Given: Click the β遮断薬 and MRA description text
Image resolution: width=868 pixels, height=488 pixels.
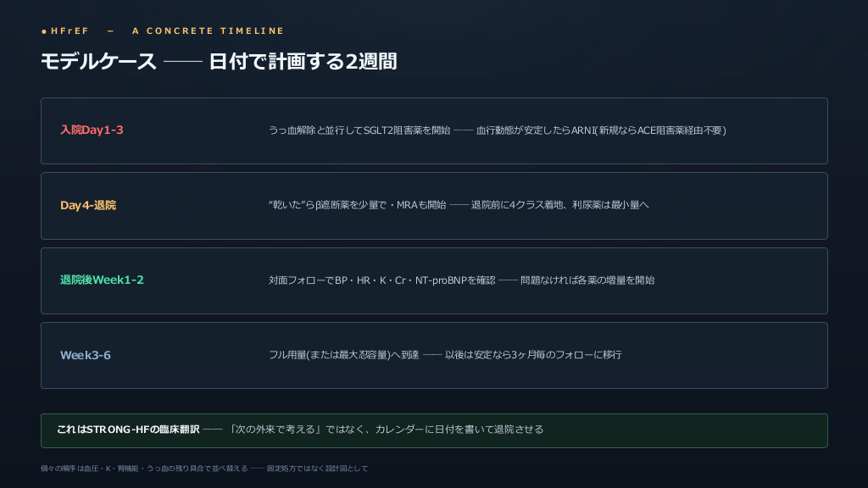Looking at the screenshot, I should (x=357, y=205).
